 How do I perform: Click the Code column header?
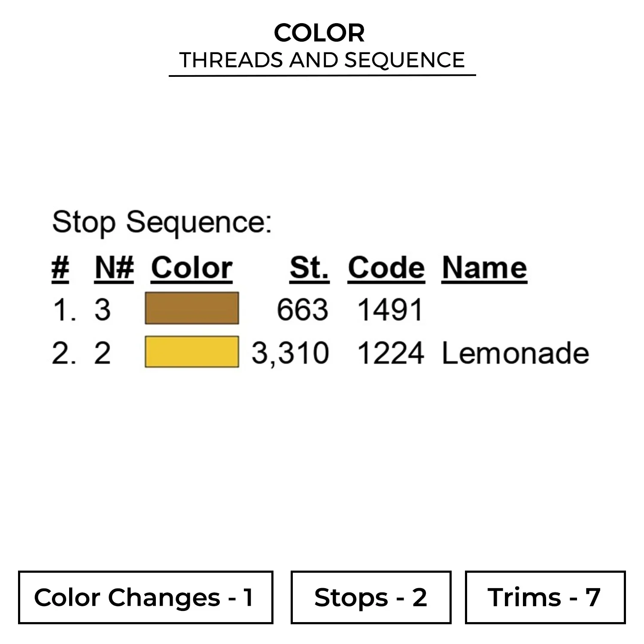pyautogui.click(x=386, y=268)
